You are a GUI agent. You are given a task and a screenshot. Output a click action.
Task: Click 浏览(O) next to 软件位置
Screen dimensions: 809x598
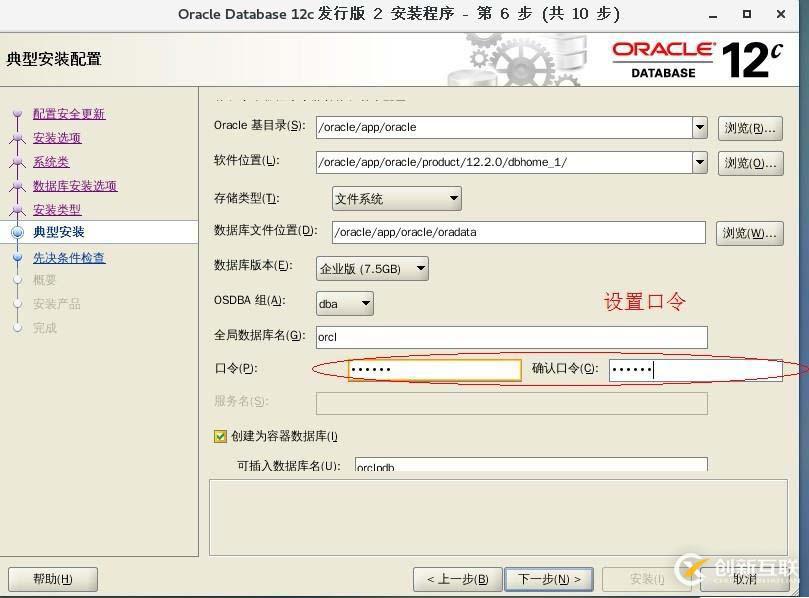click(750, 162)
